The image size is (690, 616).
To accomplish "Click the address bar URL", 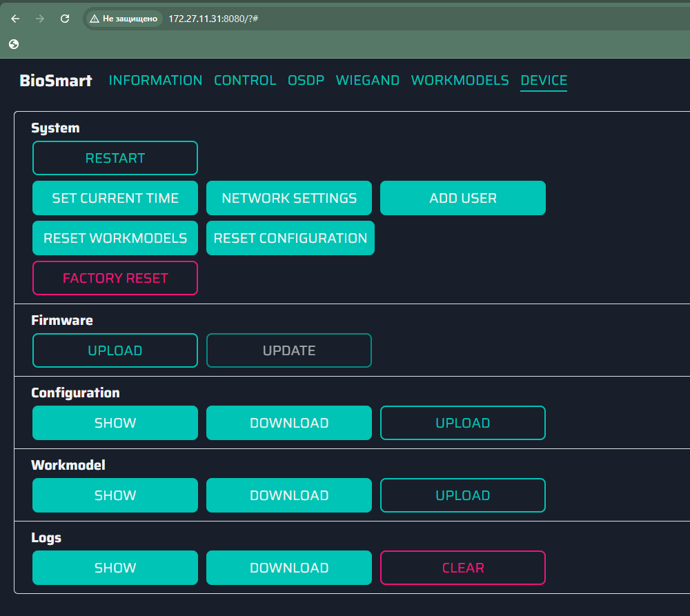I will point(213,19).
